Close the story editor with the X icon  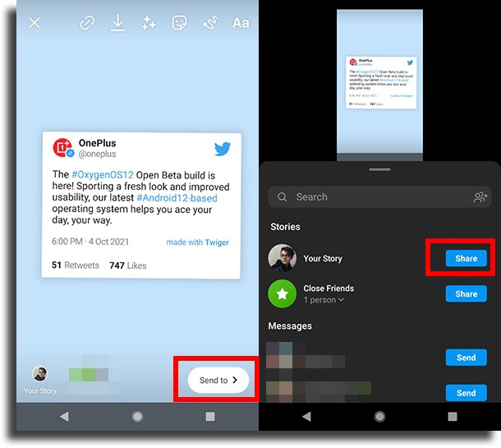pyautogui.click(x=34, y=23)
